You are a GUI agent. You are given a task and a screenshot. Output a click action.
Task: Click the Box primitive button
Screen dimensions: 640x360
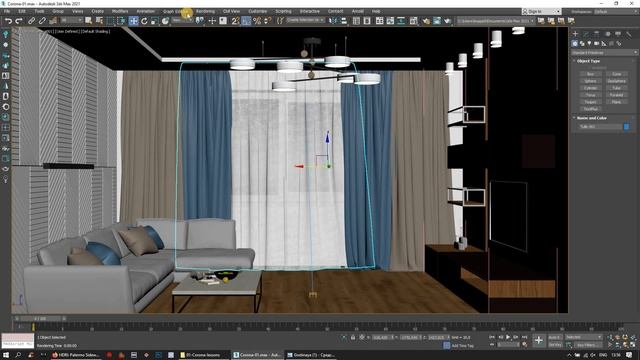click(x=591, y=74)
